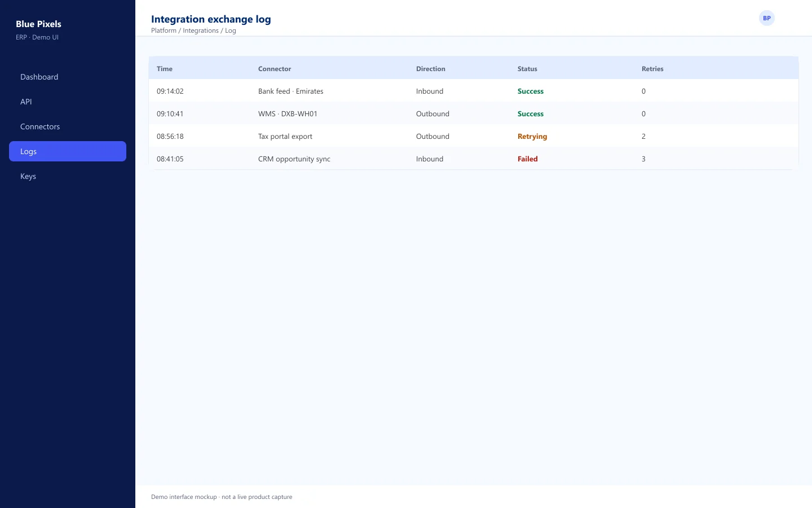The height and width of the screenshot is (508, 812).
Task: Click the Blue Pixels brand title
Action: (38, 24)
